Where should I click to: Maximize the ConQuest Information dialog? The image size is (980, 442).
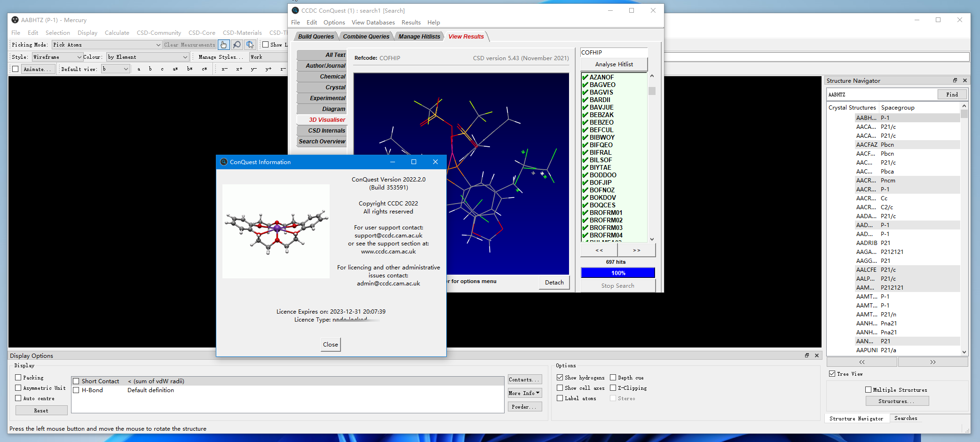[x=414, y=162]
